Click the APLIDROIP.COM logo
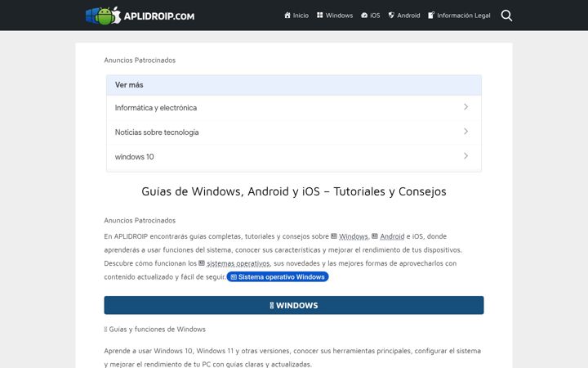This screenshot has width=588, height=368. pyautogui.click(x=140, y=16)
